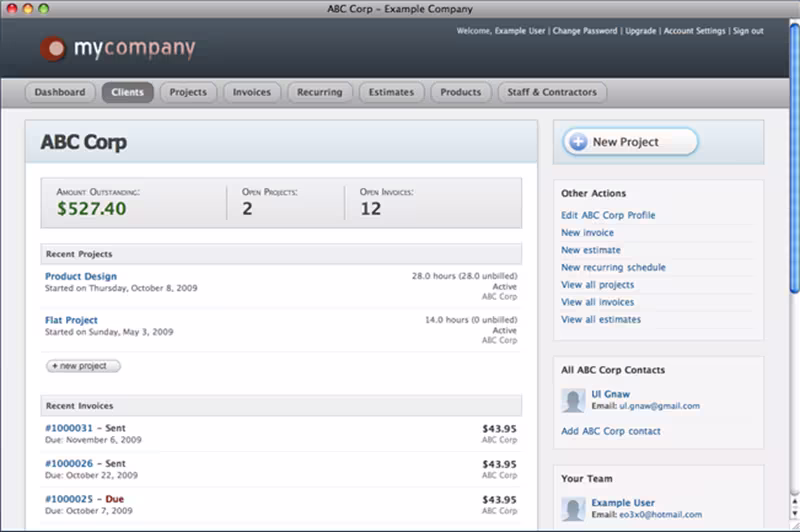Viewport: 800px width, 532px height.
Task: Click Example User's team avatar
Action: pyautogui.click(x=573, y=508)
